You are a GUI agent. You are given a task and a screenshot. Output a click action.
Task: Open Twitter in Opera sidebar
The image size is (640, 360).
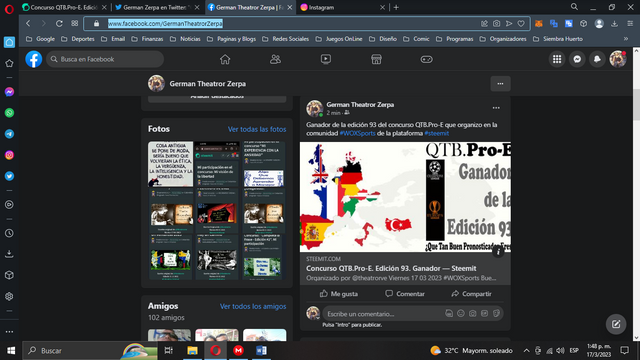9,176
